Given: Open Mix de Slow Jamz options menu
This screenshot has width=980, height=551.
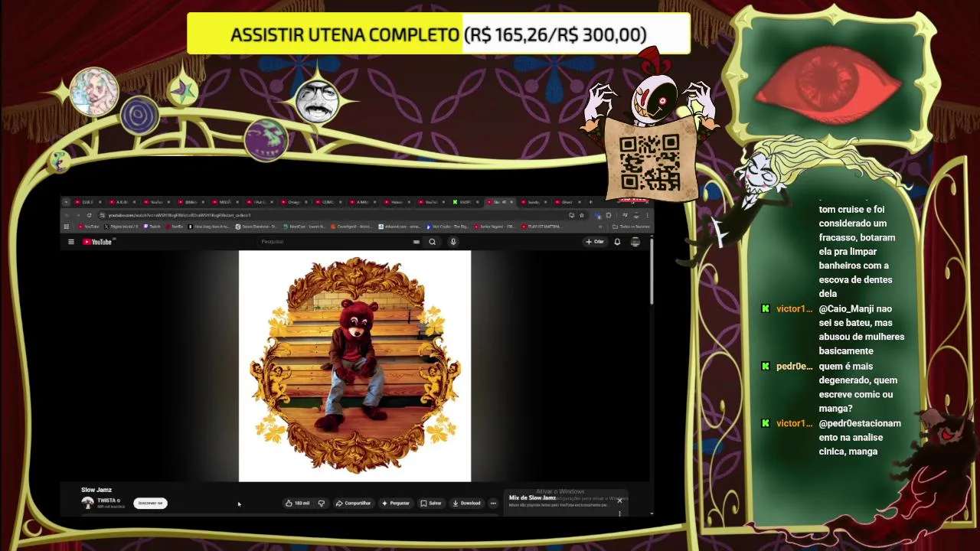Looking at the screenshot, I should pyautogui.click(x=619, y=513).
